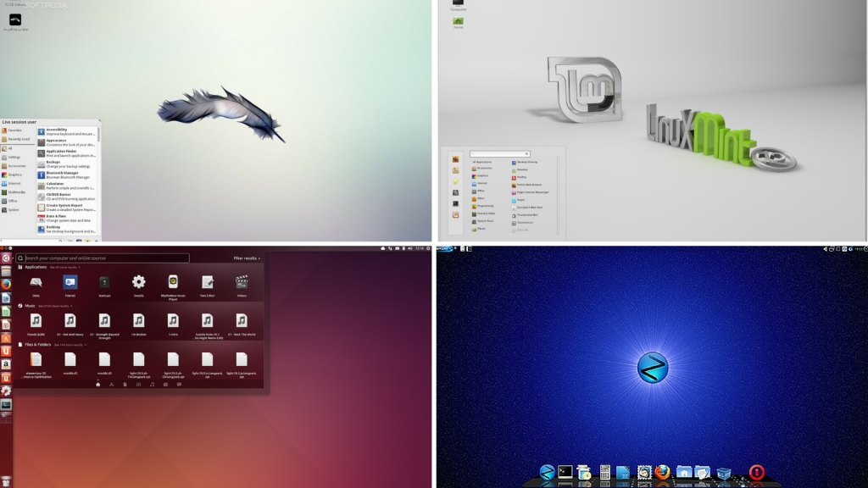Open the stamp-styled mail icon on the dock
Viewport: 868px width, 488px height.
click(x=643, y=473)
